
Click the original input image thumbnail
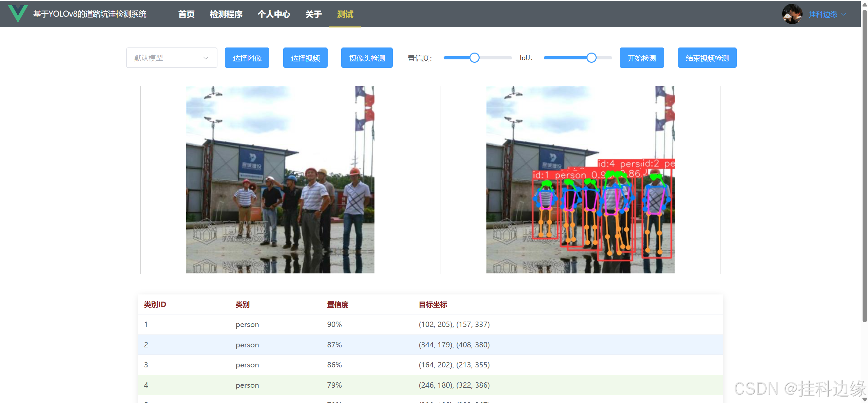pyautogui.click(x=280, y=180)
